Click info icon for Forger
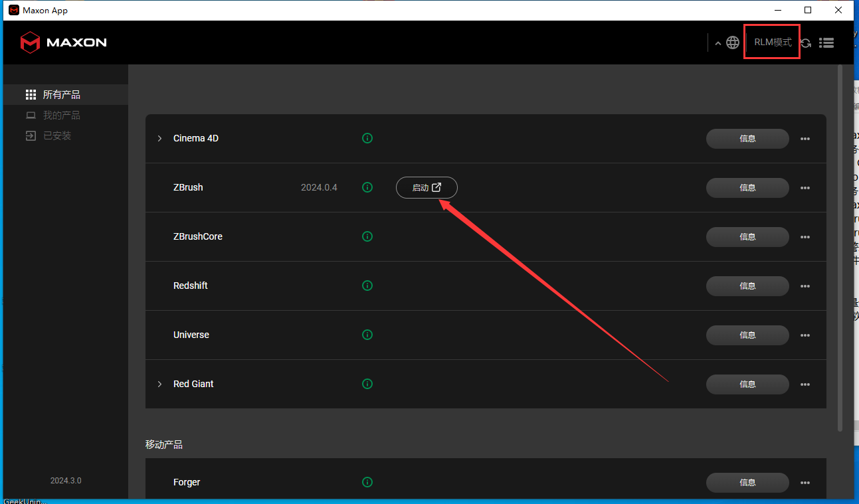This screenshot has height=504, width=859. (x=367, y=482)
